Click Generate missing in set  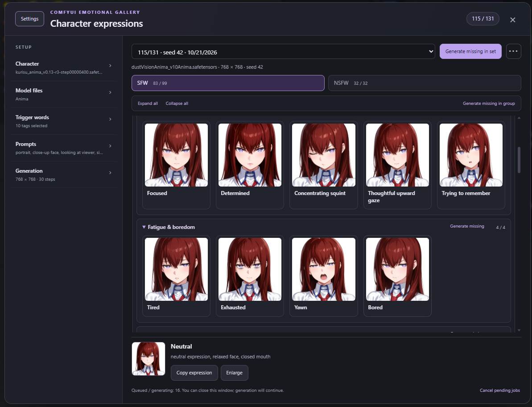470,51
